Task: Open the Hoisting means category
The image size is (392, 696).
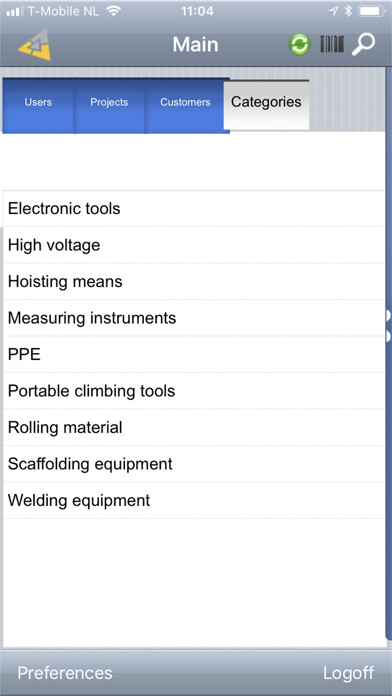Action: 194,281
